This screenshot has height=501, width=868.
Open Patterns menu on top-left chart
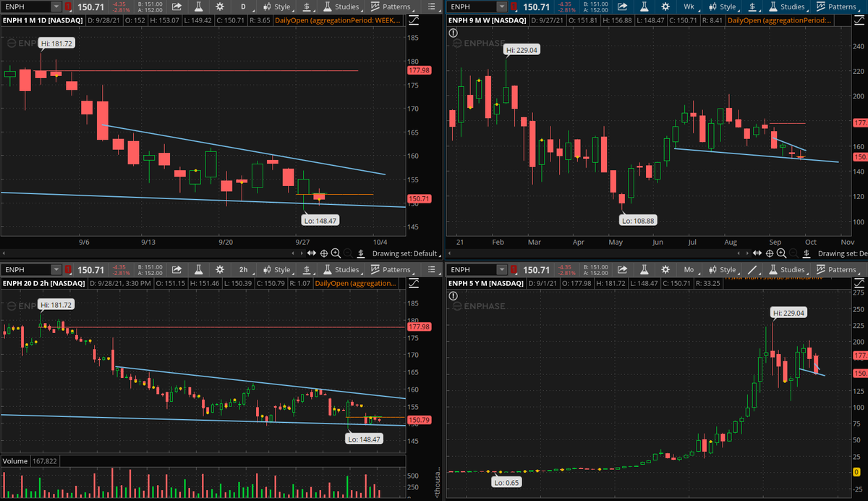pyautogui.click(x=391, y=7)
